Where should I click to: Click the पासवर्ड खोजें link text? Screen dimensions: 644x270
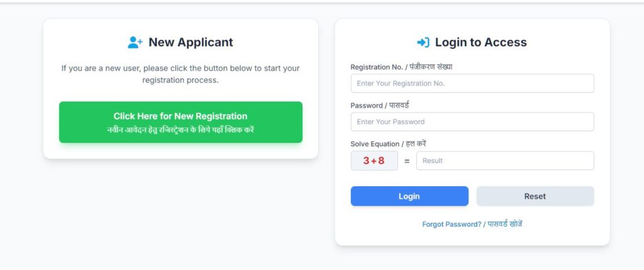(x=504, y=224)
